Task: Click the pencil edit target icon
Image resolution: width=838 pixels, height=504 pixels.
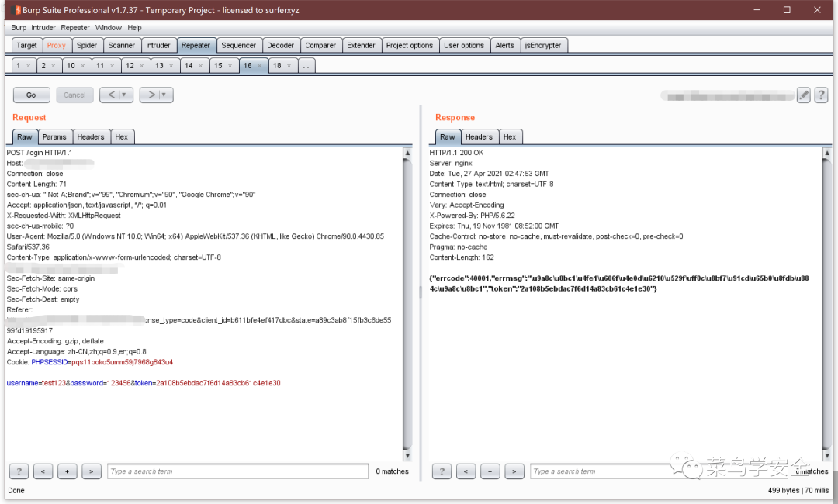Action: (803, 95)
